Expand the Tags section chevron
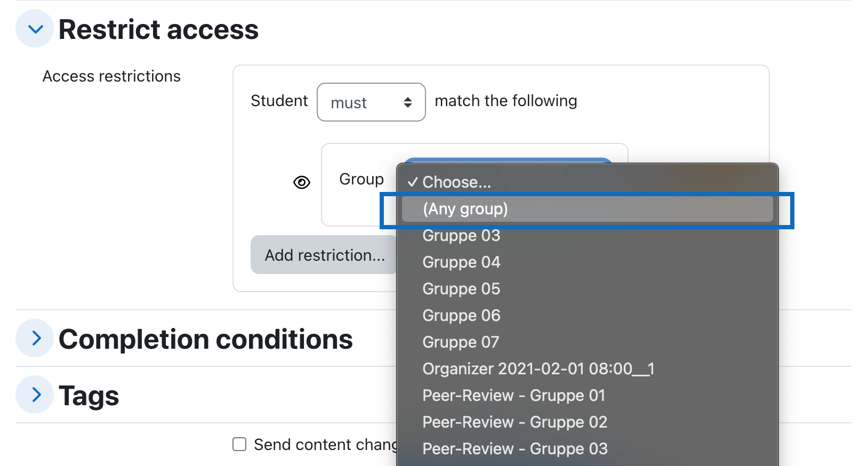The width and height of the screenshot is (868, 466). pyautogui.click(x=35, y=395)
